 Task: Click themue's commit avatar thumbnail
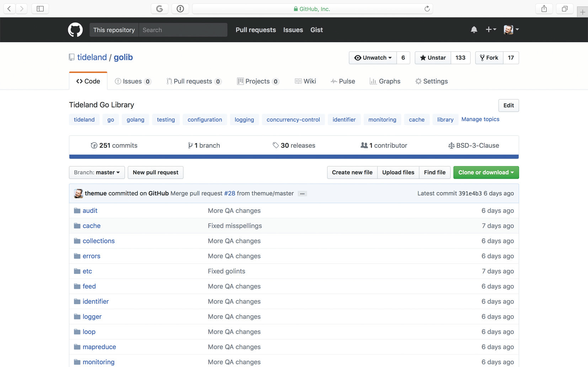(78, 193)
